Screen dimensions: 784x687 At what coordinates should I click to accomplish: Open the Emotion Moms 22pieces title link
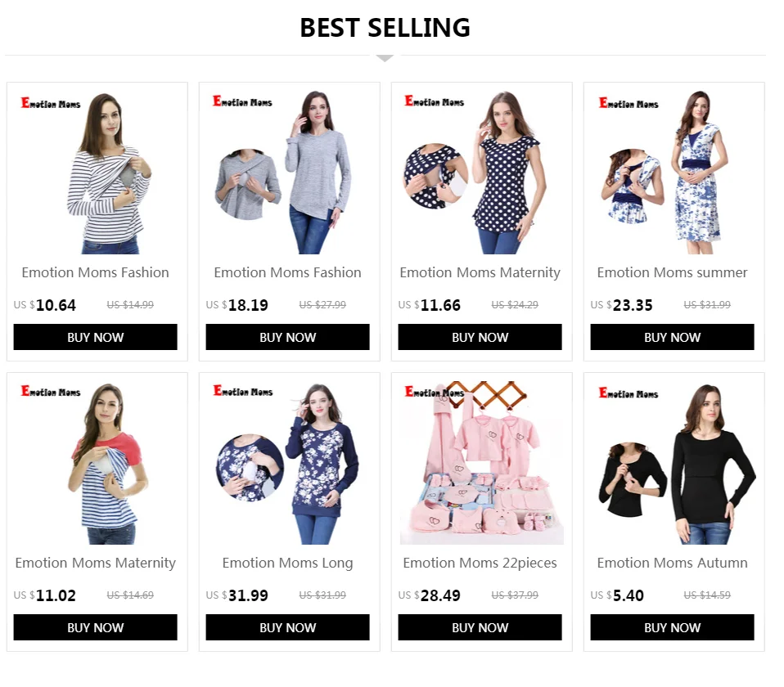[x=480, y=563]
